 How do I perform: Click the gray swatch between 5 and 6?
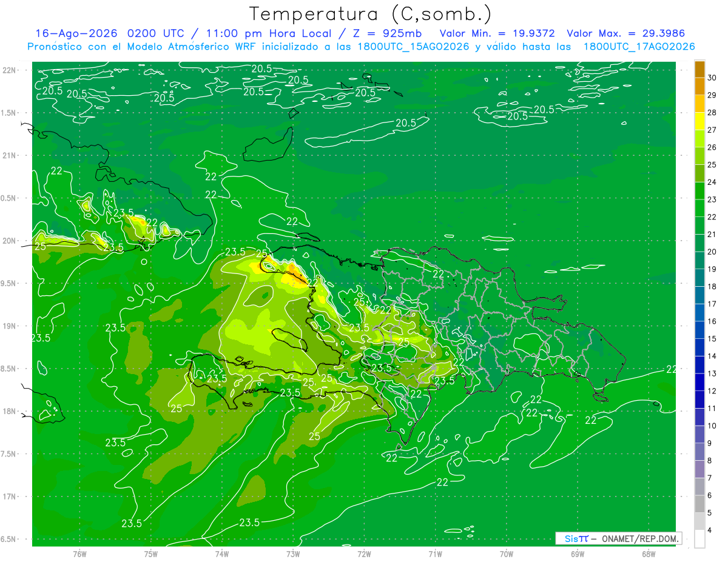[x=699, y=504]
